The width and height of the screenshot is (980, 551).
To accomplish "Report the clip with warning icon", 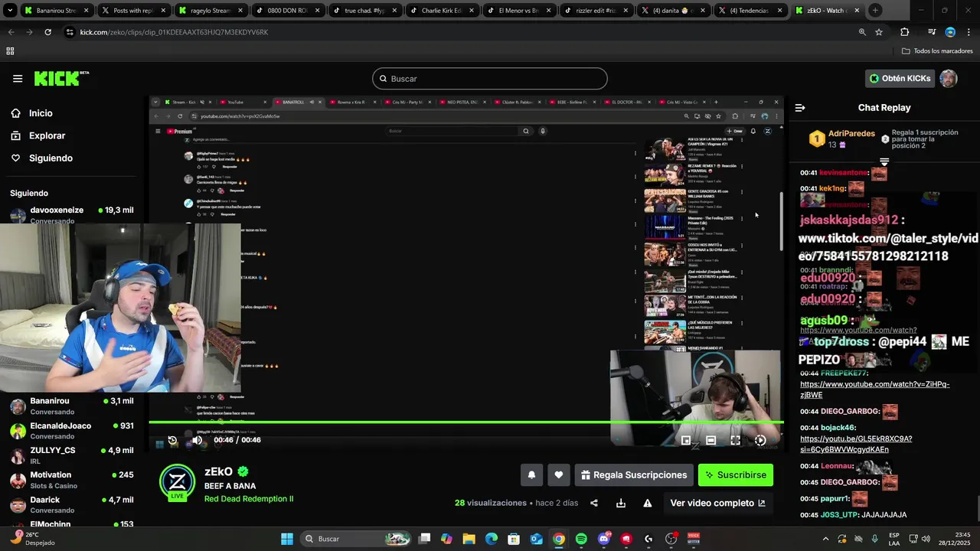I will click(x=648, y=503).
